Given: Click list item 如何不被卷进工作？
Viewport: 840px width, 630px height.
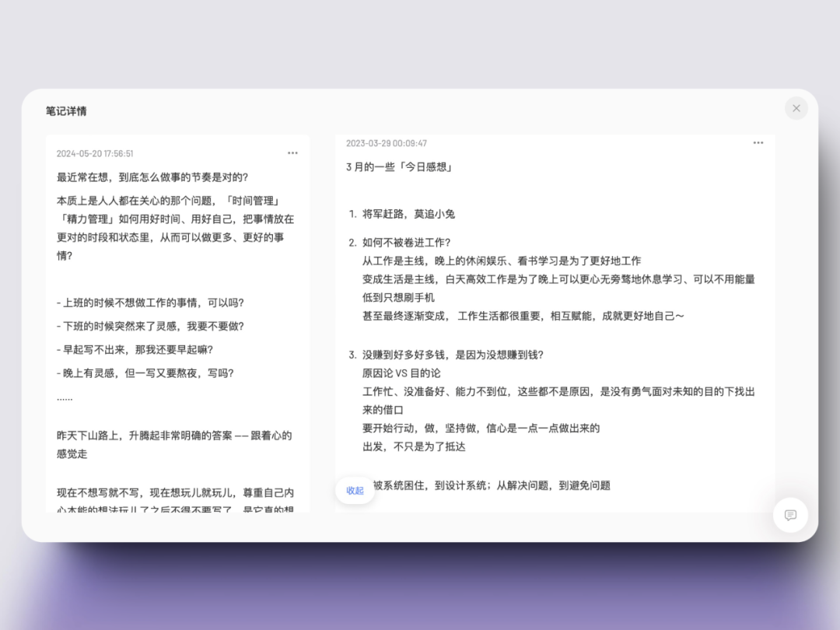Looking at the screenshot, I should pos(407,243).
